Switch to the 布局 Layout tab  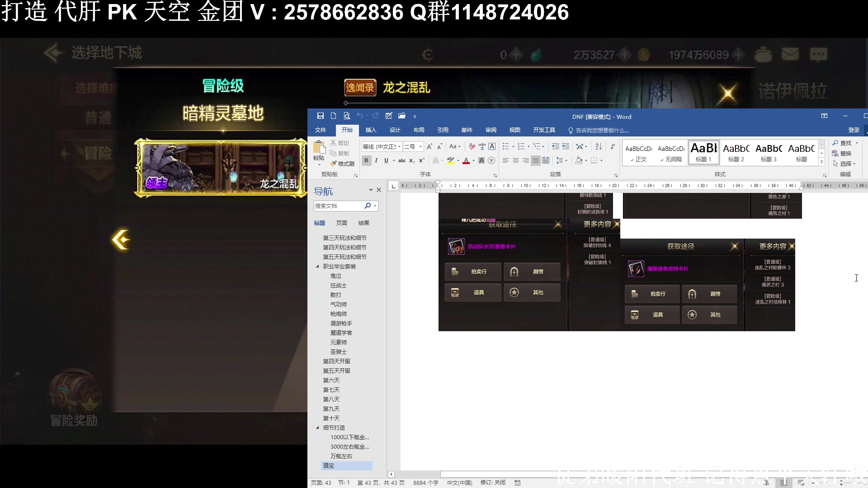(419, 130)
